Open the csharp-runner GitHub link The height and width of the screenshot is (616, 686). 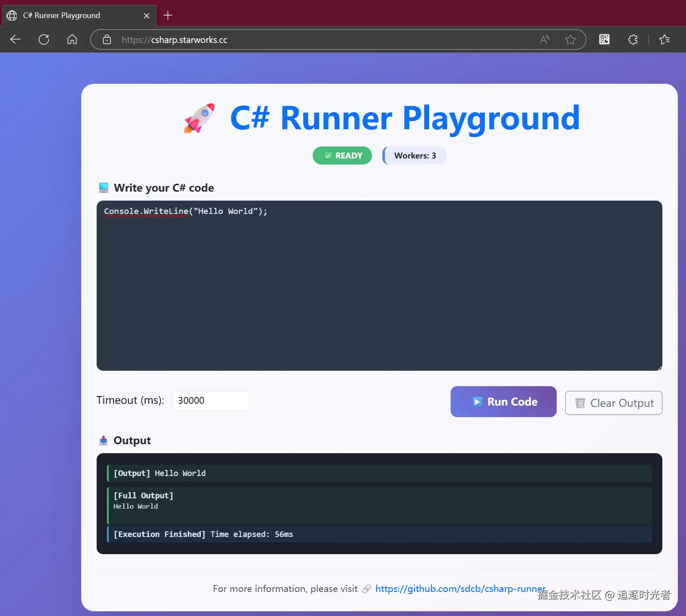pos(460,589)
